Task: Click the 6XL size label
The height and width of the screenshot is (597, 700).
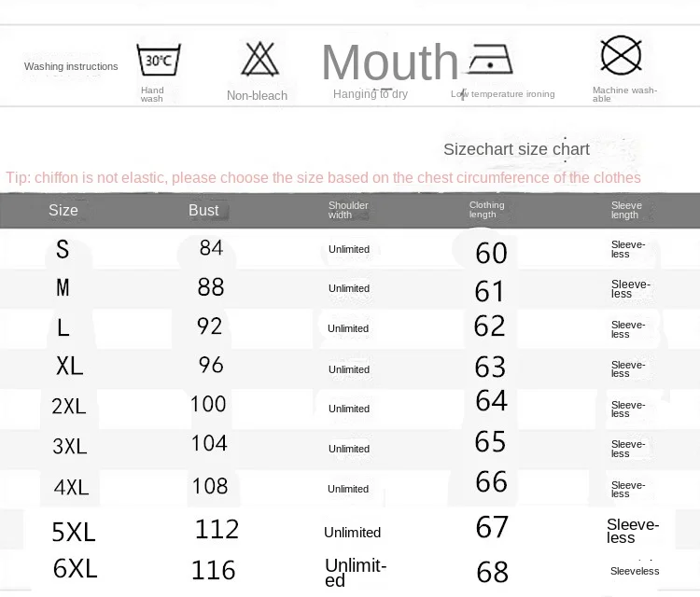Action: (75, 568)
